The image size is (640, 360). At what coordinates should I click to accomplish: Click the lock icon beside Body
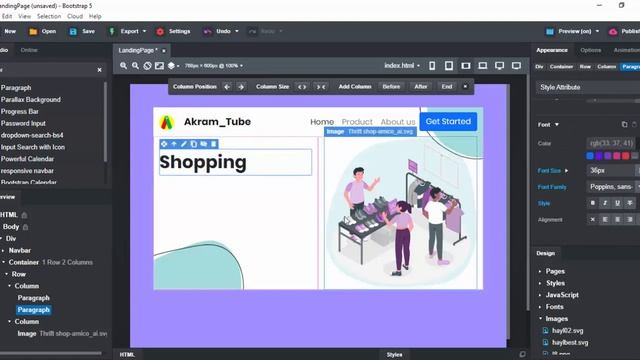point(25,227)
